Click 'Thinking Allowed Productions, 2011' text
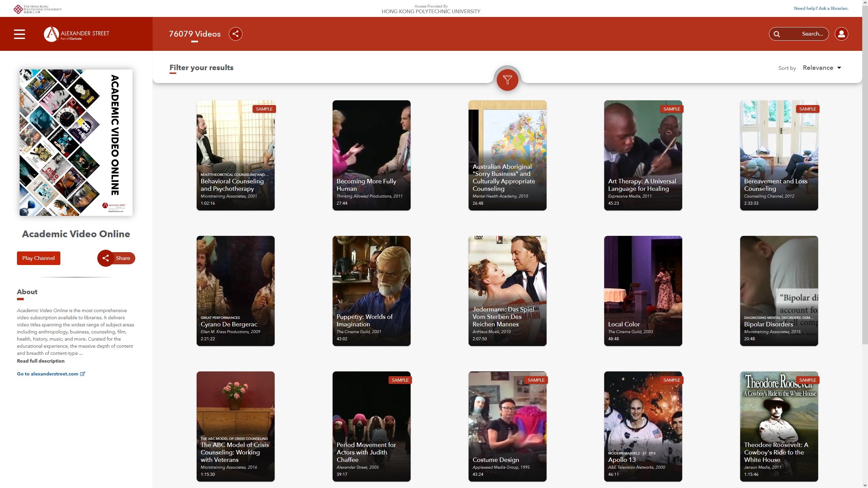Screen dimensions: 868x488 tap(370, 196)
